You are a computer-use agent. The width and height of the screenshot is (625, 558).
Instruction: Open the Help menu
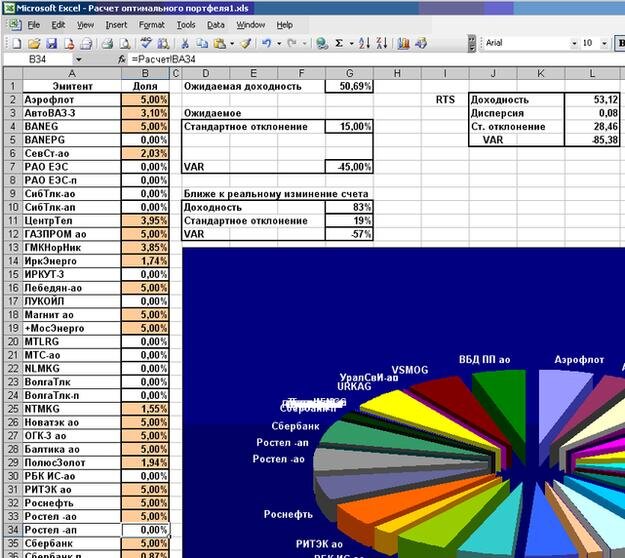pos(285,25)
